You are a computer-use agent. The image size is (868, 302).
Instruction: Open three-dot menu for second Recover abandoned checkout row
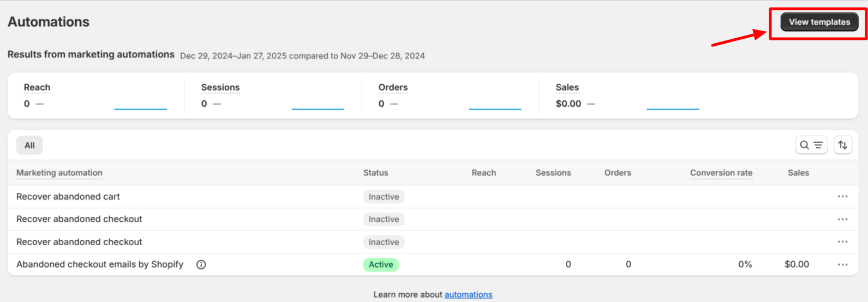click(842, 242)
